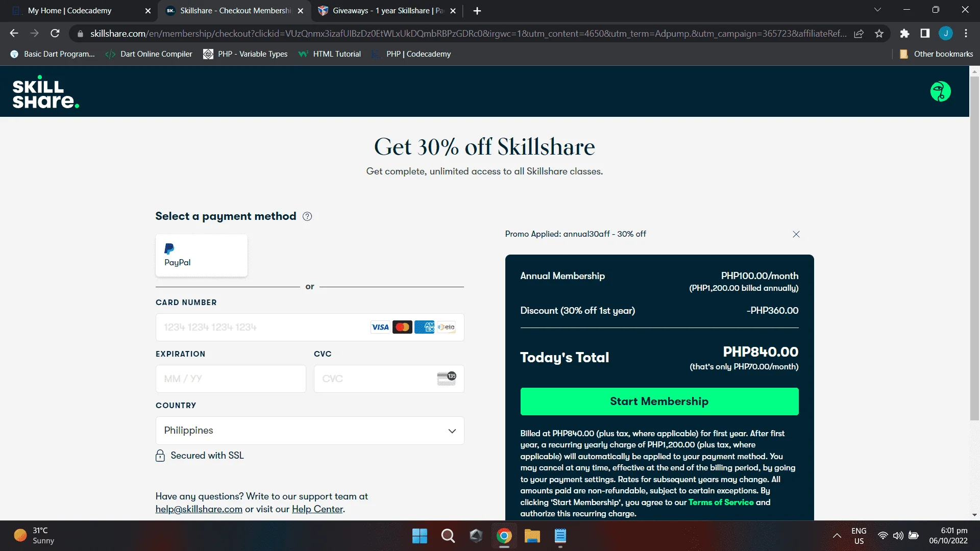The height and width of the screenshot is (551, 980).
Task: Open a new browser tab
Action: [x=477, y=11]
